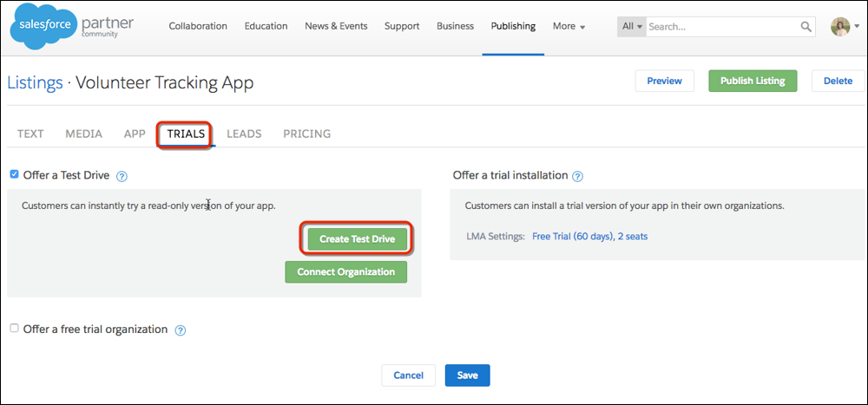The height and width of the screenshot is (405, 868).
Task: Switch to the TEXT tab
Action: 30,134
